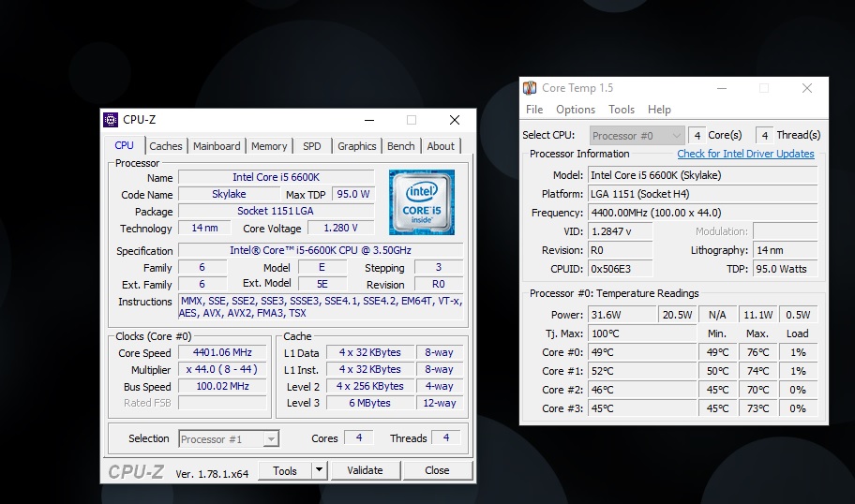Click the Technology value '14 nm' in CPU-Z

(204, 228)
